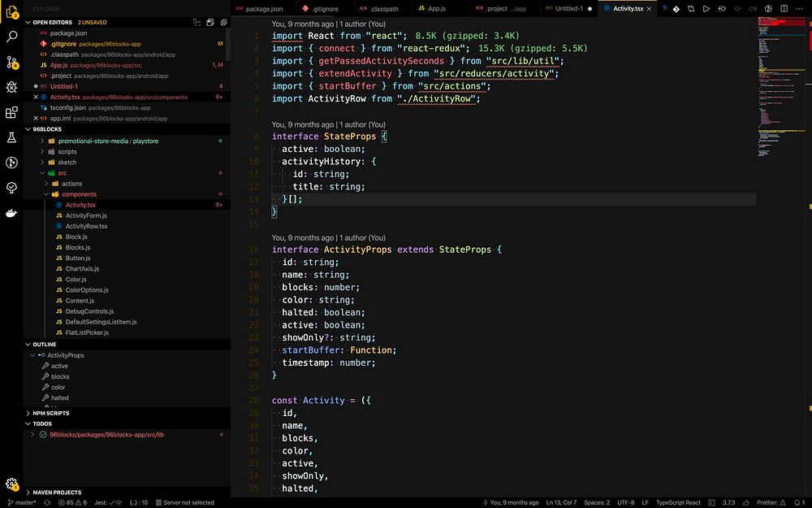The height and width of the screenshot is (508, 812).
Task: Click Save All icon in Open Editors
Action: (x=210, y=23)
